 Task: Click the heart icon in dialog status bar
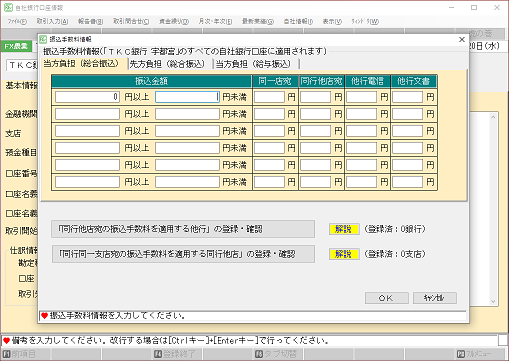point(45,315)
